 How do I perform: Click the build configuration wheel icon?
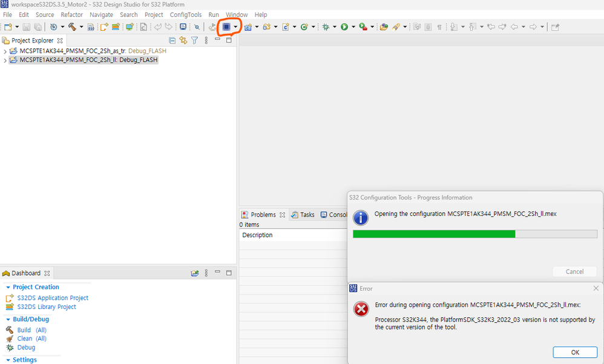point(53,27)
